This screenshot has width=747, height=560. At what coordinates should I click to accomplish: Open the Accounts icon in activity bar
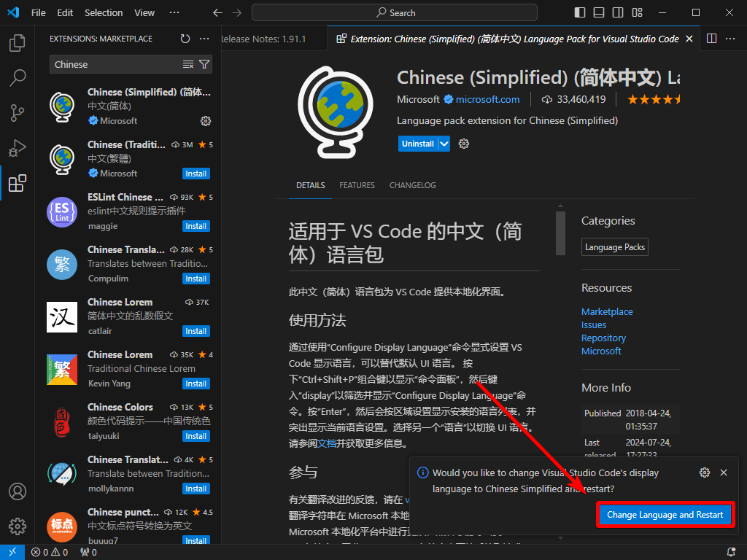click(x=18, y=491)
